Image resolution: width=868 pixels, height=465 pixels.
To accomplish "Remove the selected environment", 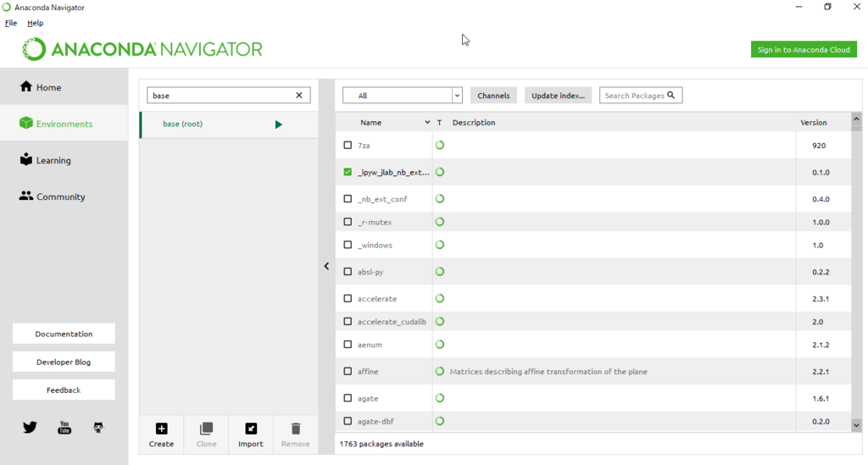I will click(x=296, y=435).
